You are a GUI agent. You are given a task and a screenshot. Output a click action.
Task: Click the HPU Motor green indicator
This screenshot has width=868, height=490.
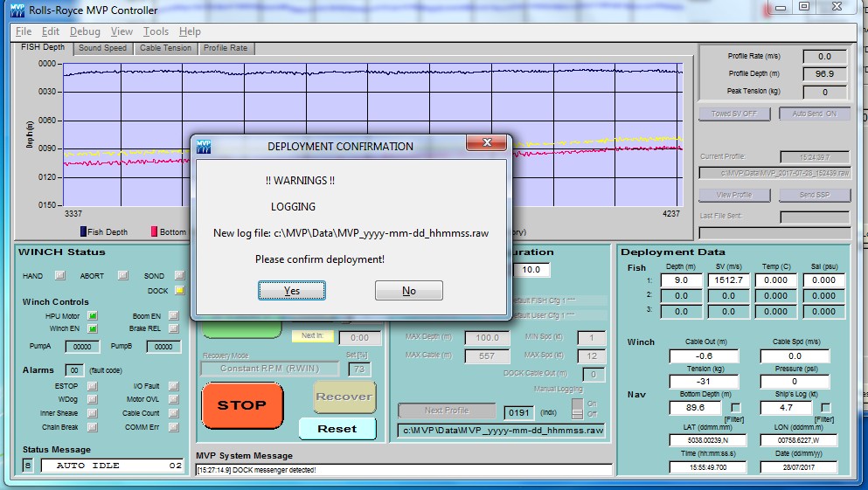[x=93, y=316]
